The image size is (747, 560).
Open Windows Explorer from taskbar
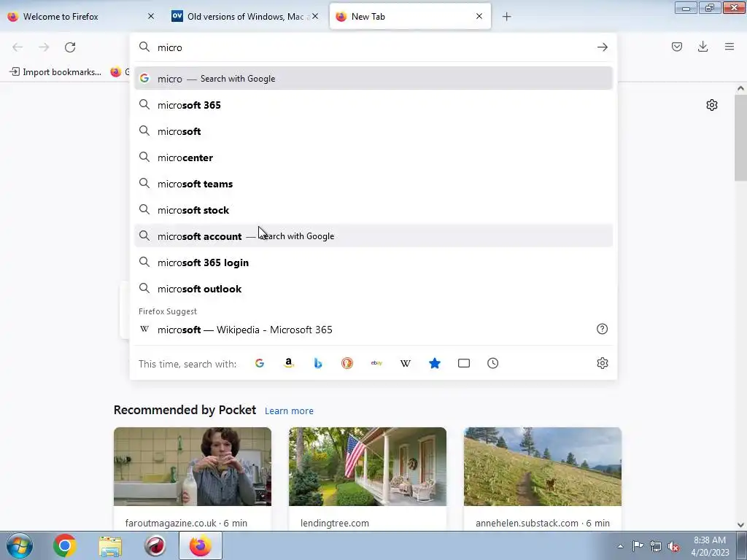coord(110,545)
